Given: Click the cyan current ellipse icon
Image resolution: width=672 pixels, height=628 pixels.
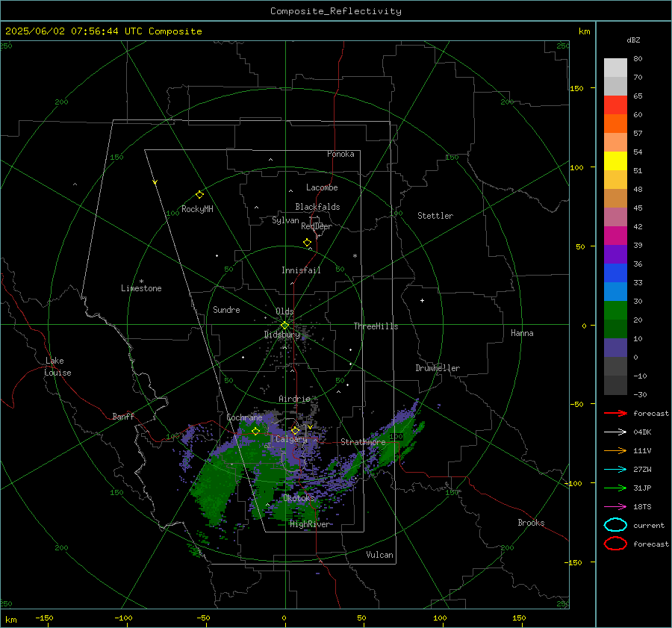Looking at the screenshot, I should [615, 525].
